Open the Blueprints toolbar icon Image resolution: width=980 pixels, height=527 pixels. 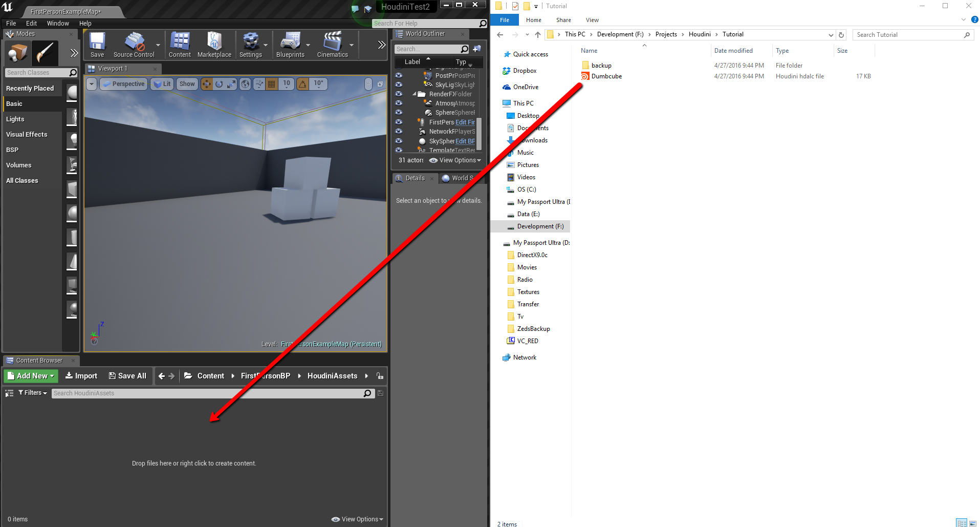tap(290, 45)
